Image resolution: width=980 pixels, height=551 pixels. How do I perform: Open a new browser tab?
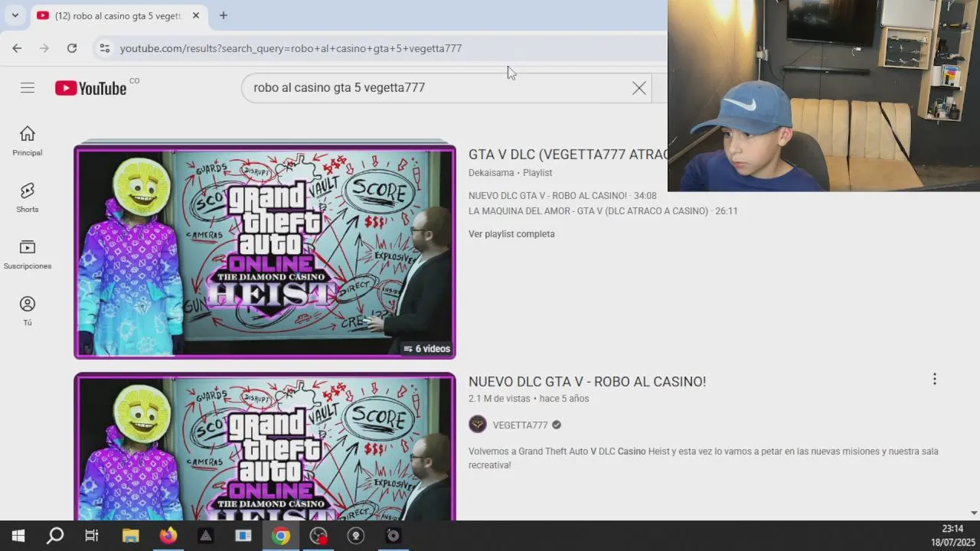coord(224,15)
